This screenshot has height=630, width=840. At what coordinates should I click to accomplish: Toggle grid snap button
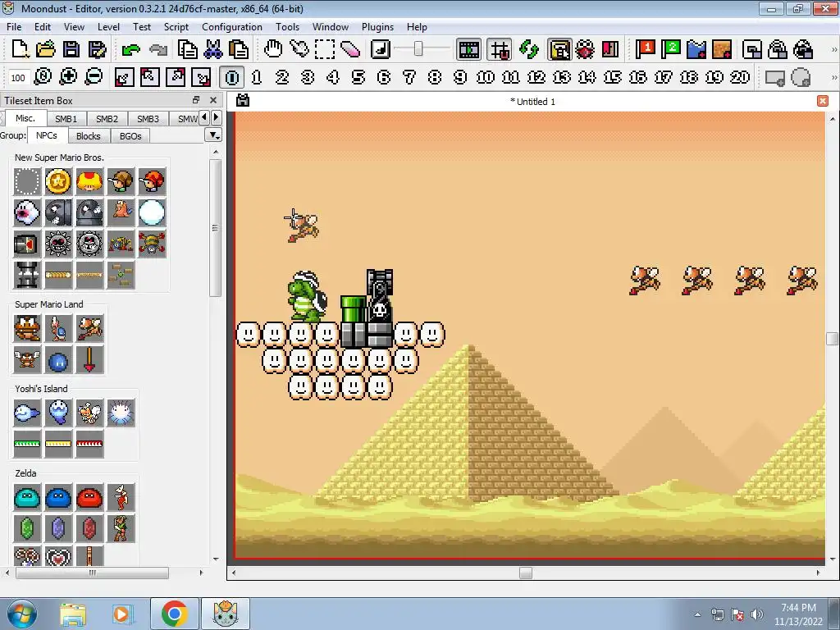pos(500,49)
